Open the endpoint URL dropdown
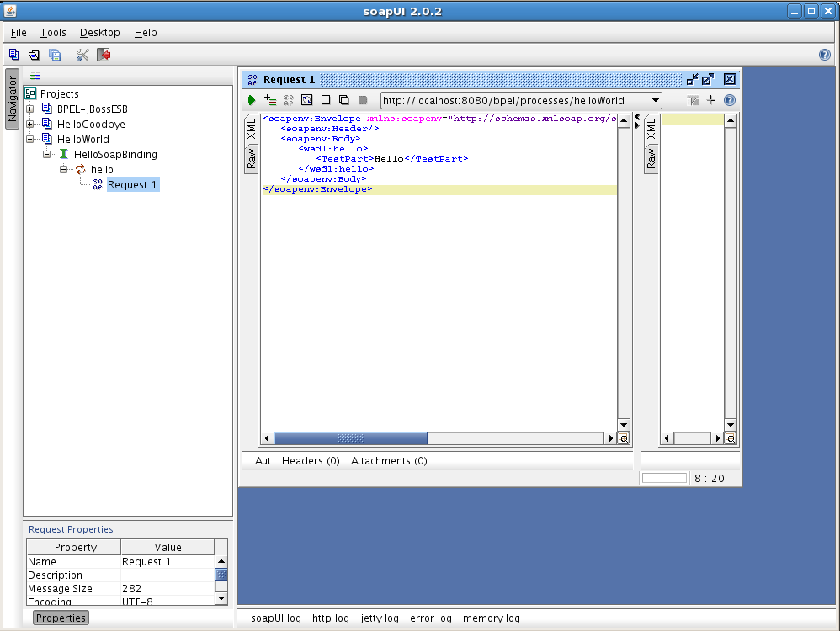This screenshot has height=631, width=840. 655,100
